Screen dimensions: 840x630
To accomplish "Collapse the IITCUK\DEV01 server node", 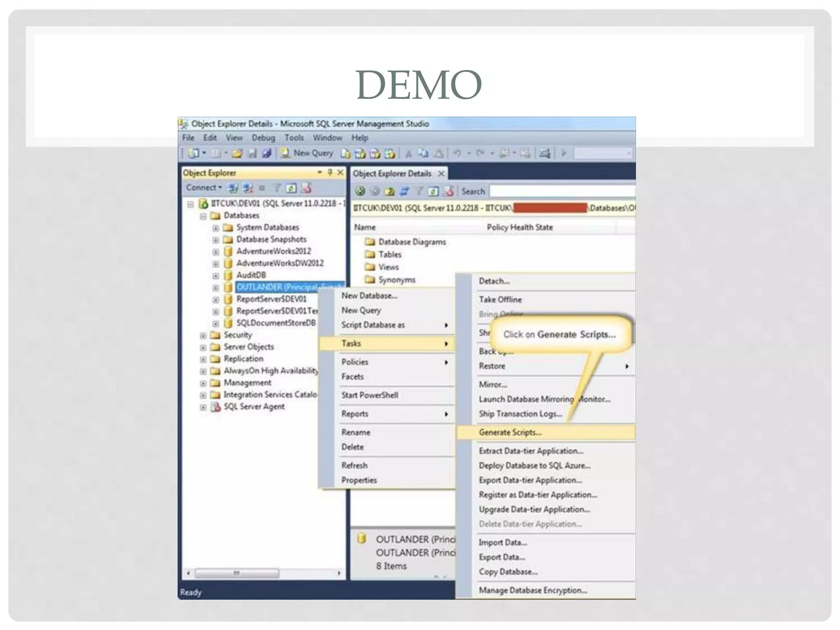I will [190, 204].
